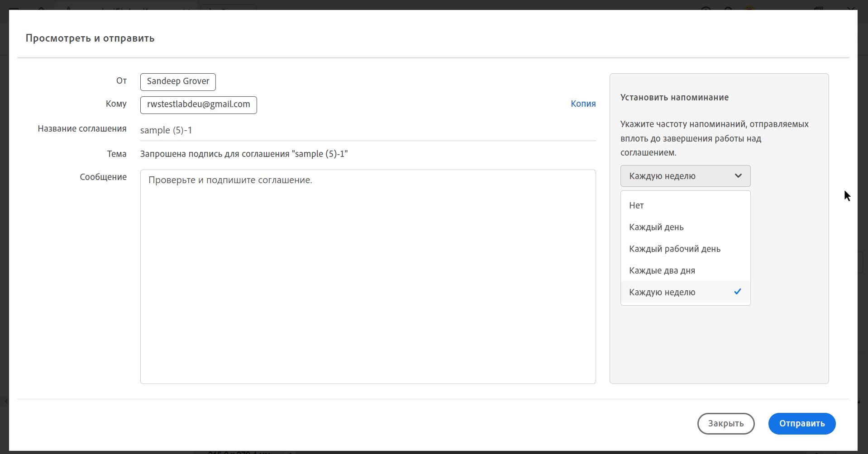The width and height of the screenshot is (868, 454).
Task: Click the "Сообщение" field label
Action: (x=103, y=177)
